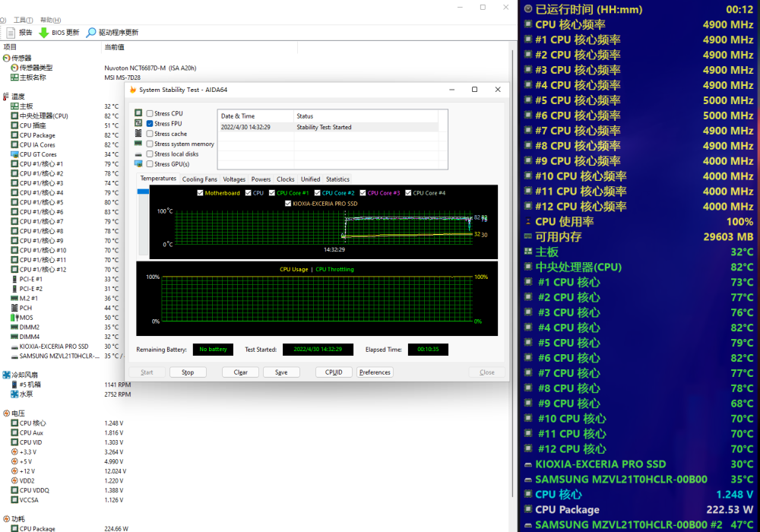Click the AIDA64 flame icon in dialog title
Viewport: 760px width, 532px height.
click(x=133, y=90)
